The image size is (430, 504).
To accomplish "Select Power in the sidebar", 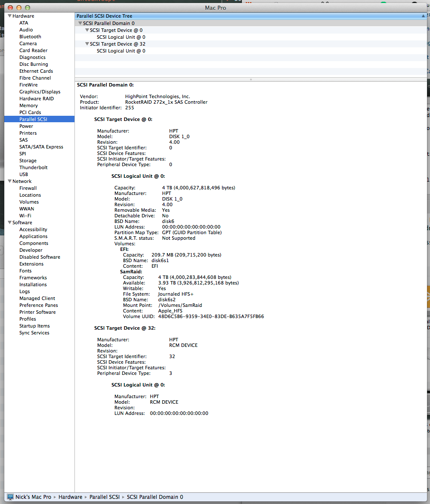I will (x=26, y=126).
